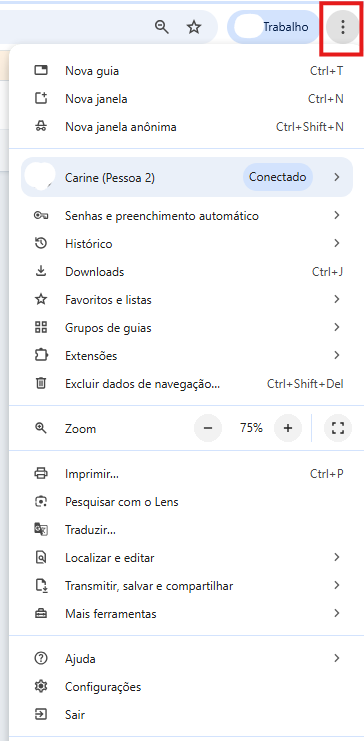Click the incognito icon for Nova janela anônima
This screenshot has width=364, height=741.
pyautogui.click(x=42, y=127)
